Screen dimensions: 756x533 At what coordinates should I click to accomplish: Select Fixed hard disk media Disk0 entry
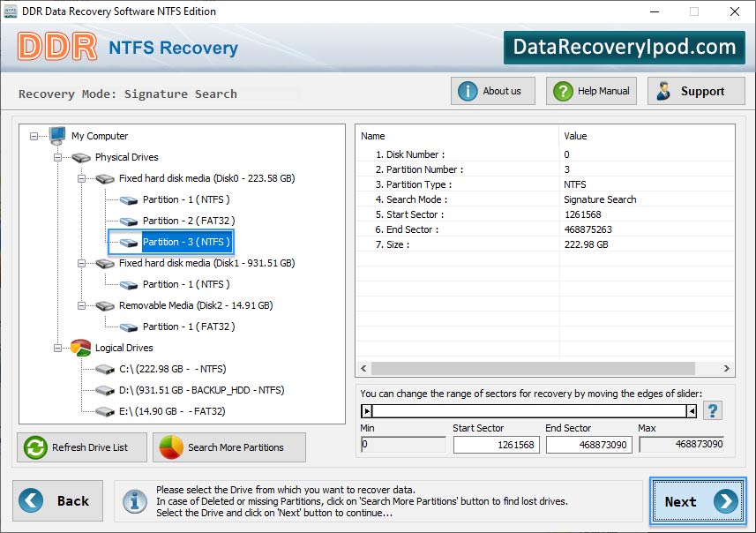pos(206,178)
